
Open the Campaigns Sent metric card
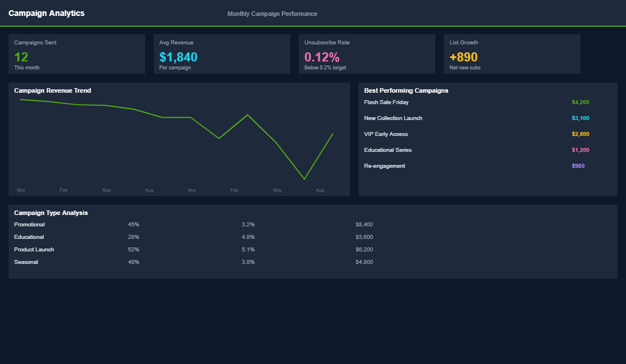[77, 54]
